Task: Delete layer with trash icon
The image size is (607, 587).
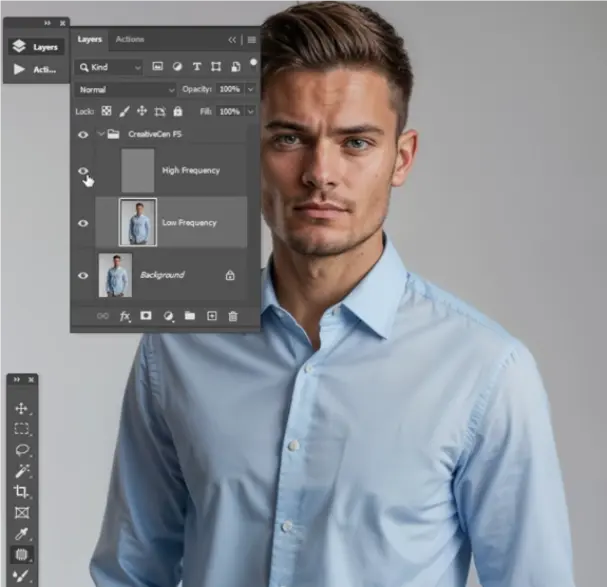Action: click(x=233, y=316)
